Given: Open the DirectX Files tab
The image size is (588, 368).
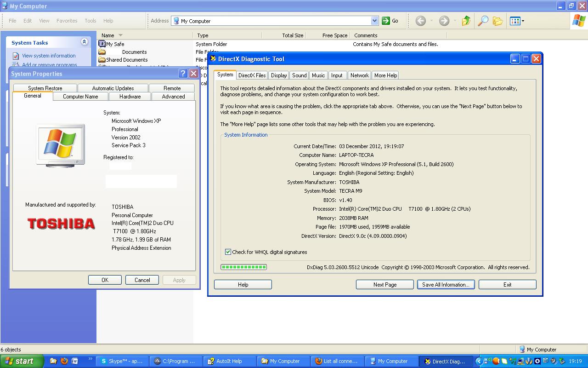Looking at the screenshot, I should [x=252, y=75].
